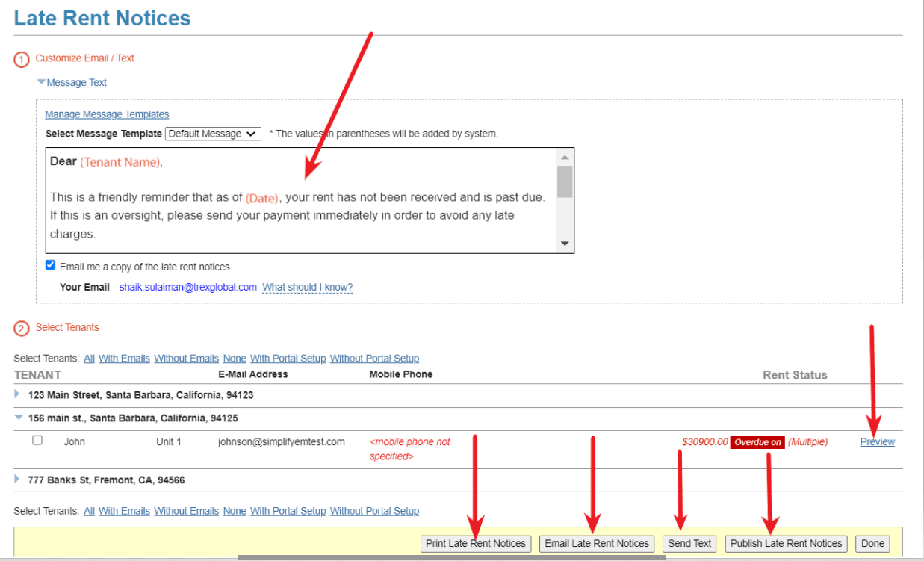The height and width of the screenshot is (561, 924).
Task: Collapse the 156 main st. property row
Action: point(16,418)
